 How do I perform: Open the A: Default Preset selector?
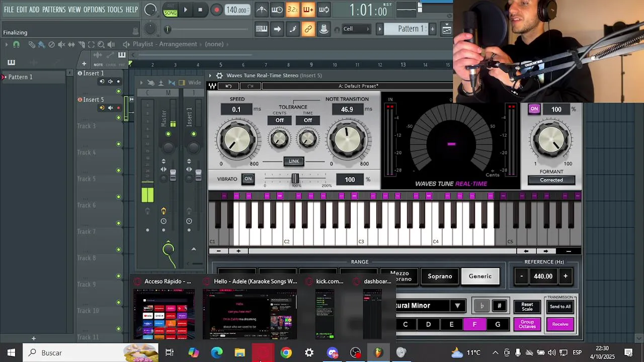pos(358,86)
